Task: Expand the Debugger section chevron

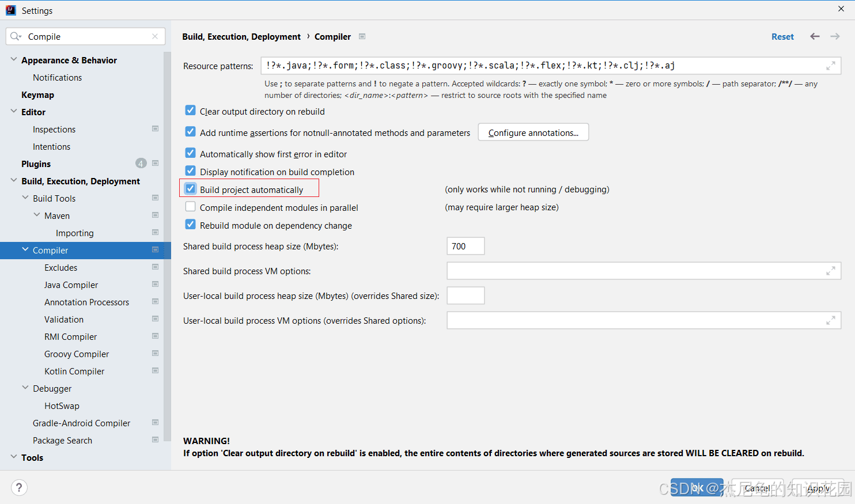Action: 25,388
